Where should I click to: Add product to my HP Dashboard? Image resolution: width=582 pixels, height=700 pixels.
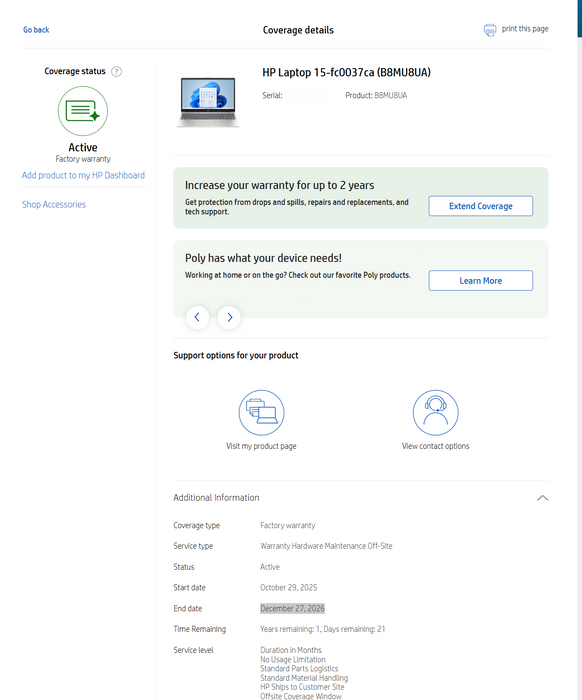83,175
